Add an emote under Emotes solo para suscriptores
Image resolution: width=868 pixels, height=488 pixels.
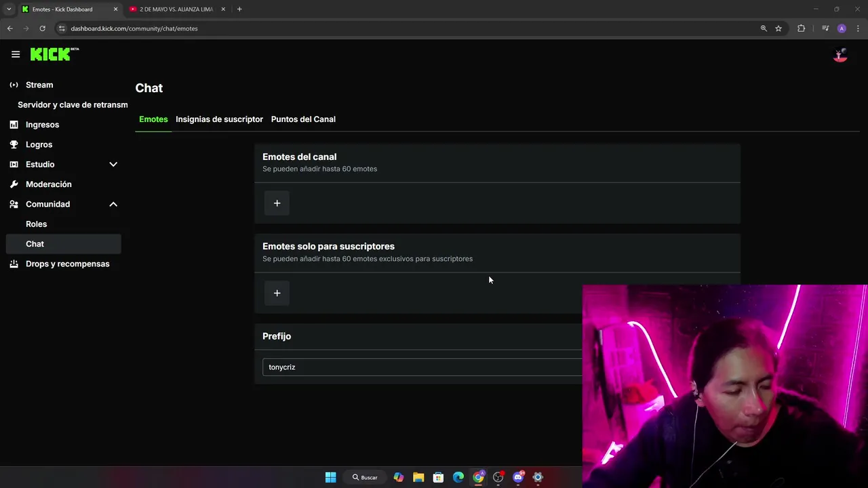tap(277, 293)
